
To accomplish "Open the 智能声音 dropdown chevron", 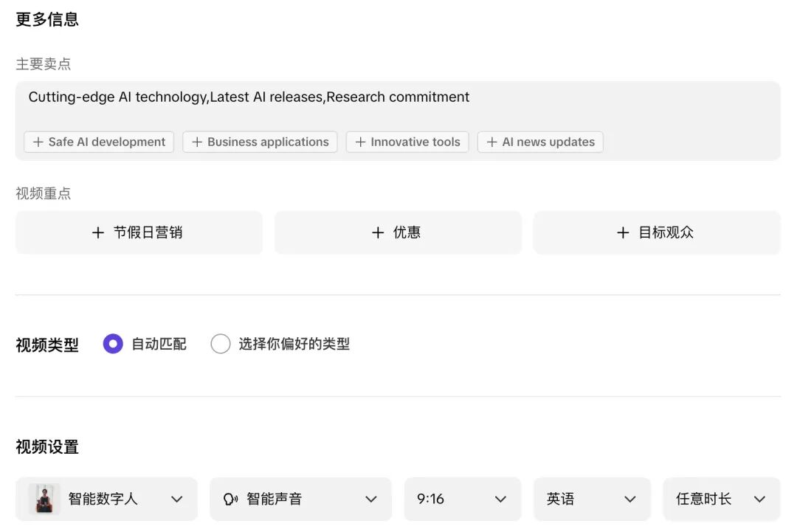I will pos(371,500).
